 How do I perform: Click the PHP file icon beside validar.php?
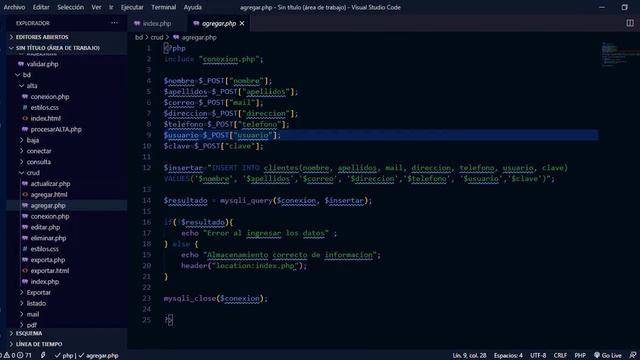click(21, 64)
